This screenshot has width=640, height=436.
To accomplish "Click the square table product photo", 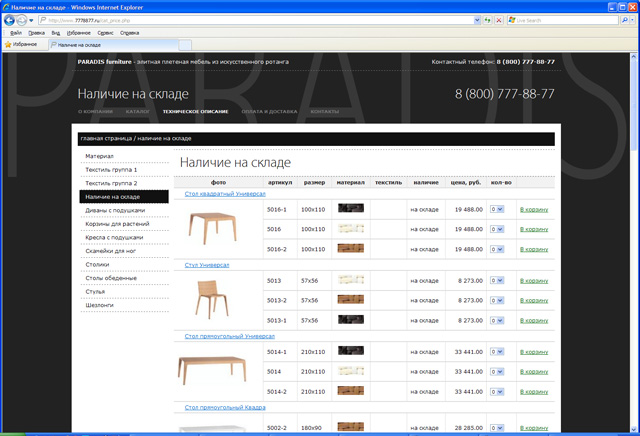I will click(x=213, y=228).
